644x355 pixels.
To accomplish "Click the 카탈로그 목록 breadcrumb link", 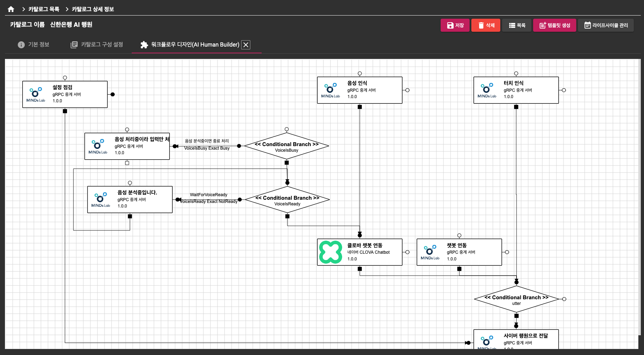I will pyautogui.click(x=44, y=9).
